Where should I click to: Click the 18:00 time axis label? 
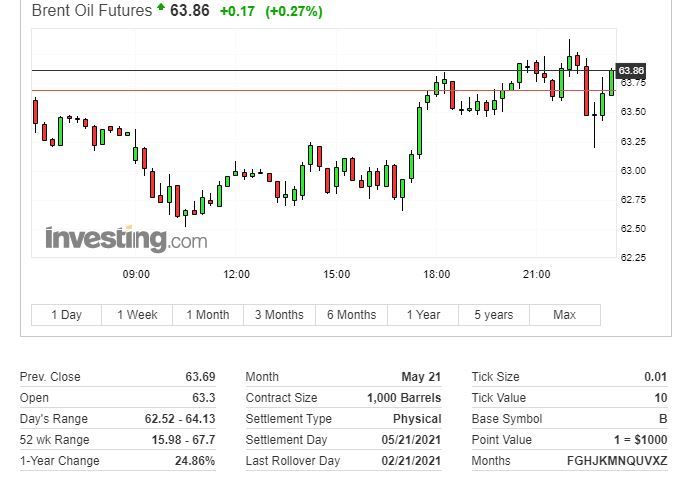pyautogui.click(x=437, y=274)
